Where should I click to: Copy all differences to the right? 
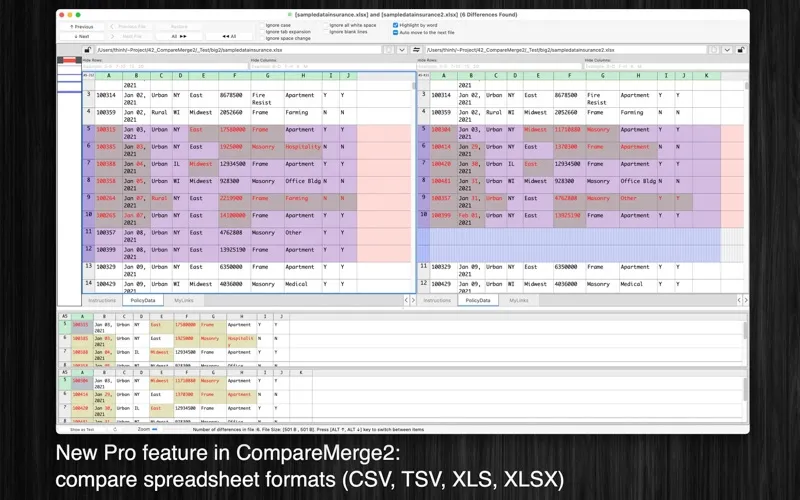pyautogui.click(x=179, y=36)
